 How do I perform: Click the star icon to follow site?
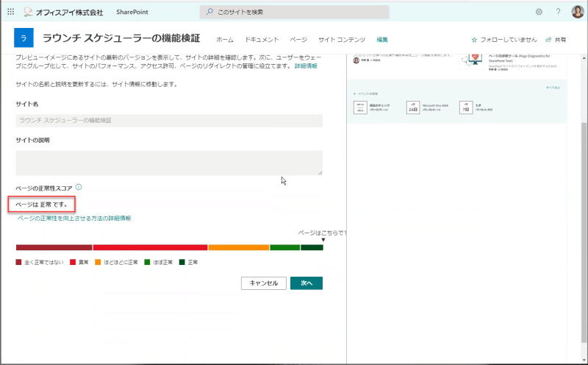pyautogui.click(x=474, y=40)
